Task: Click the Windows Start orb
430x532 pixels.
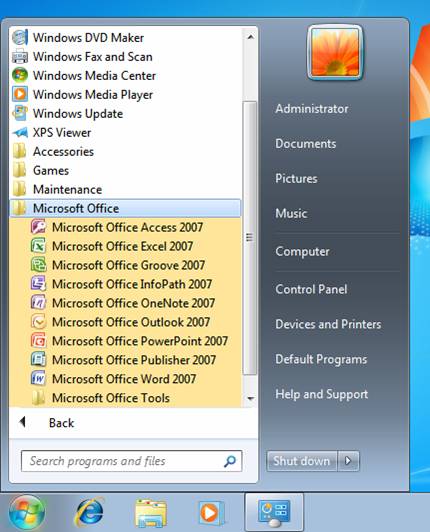Action: click(x=26, y=513)
